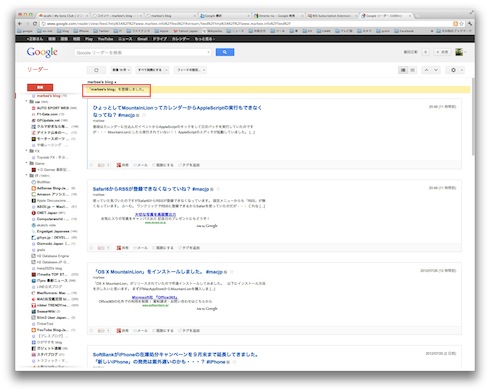The height and width of the screenshot is (392, 490).
Task: Open the feed settings dropdown
Action: point(191,70)
